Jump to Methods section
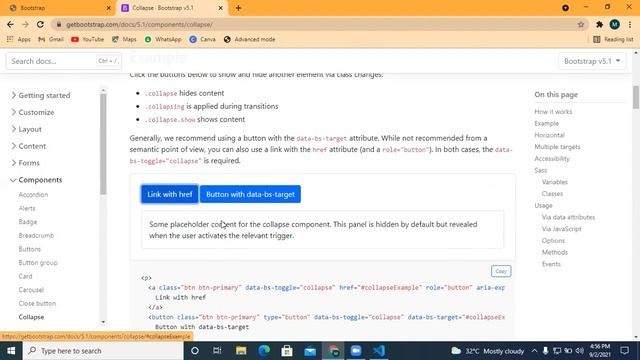Viewport: 640px width, 360px height. tap(555, 253)
